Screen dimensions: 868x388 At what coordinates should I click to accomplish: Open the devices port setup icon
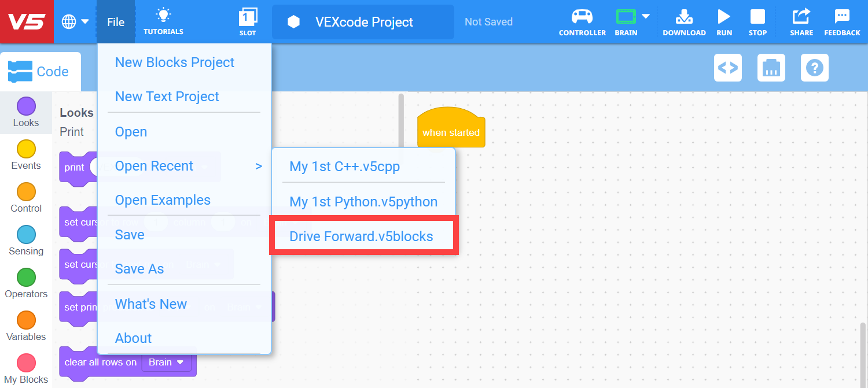click(771, 68)
